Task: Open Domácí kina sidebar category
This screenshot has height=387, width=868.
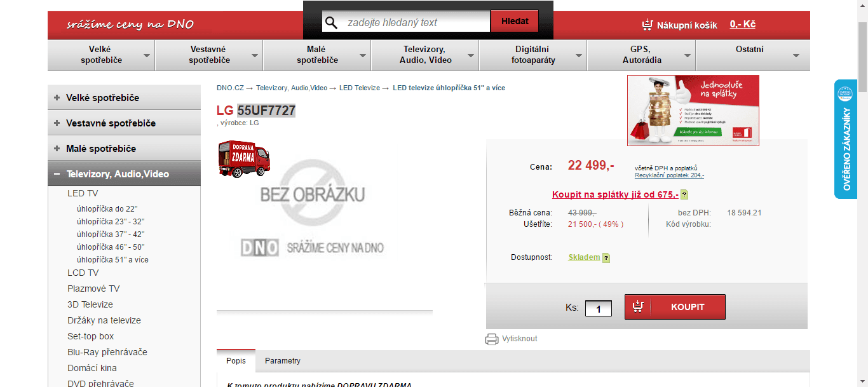Action: click(92, 368)
